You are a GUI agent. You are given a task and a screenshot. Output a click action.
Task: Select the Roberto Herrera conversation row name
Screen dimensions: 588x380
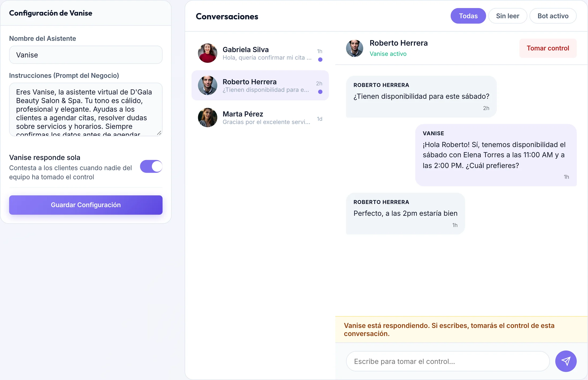(249, 82)
